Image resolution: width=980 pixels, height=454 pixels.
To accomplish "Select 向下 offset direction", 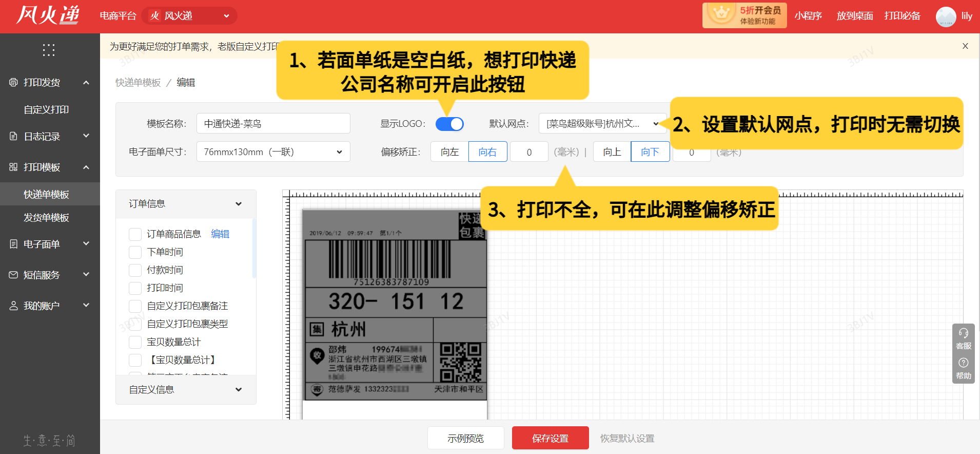I will (650, 152).
